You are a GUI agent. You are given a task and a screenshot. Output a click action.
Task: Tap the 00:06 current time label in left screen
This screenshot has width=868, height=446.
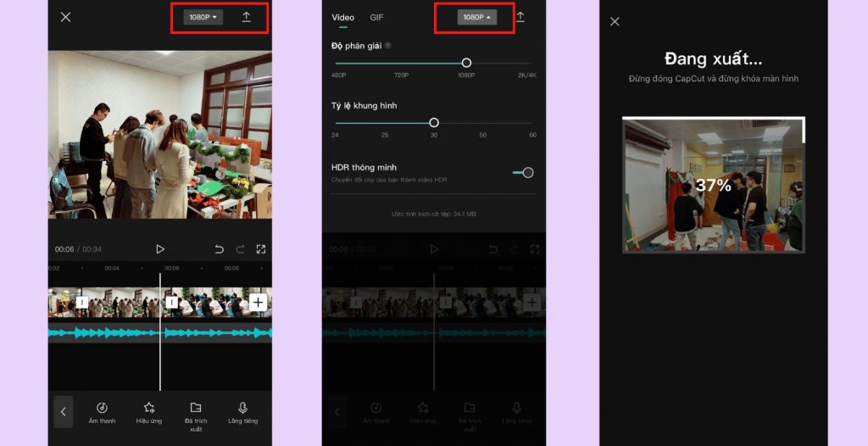coord(64,249)
